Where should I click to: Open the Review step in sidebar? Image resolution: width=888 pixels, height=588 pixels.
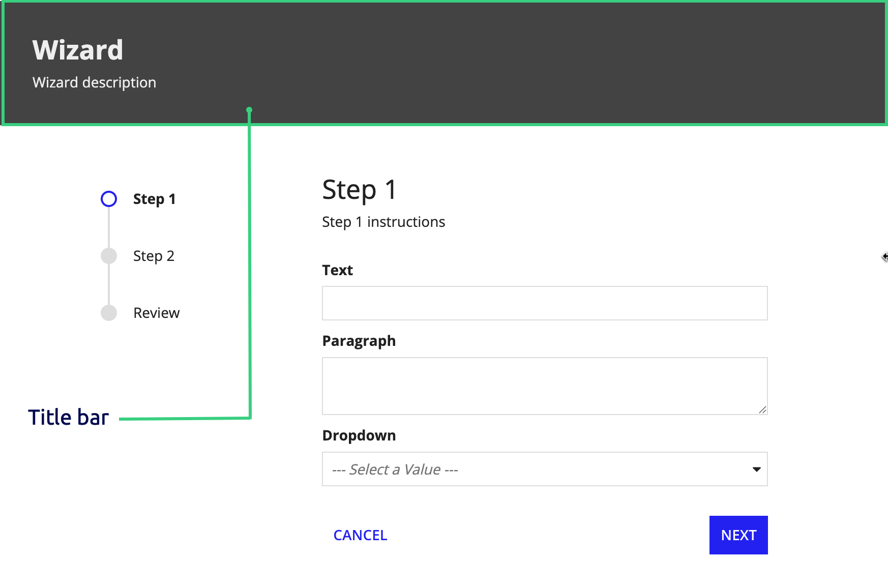(x=157, y=313)
